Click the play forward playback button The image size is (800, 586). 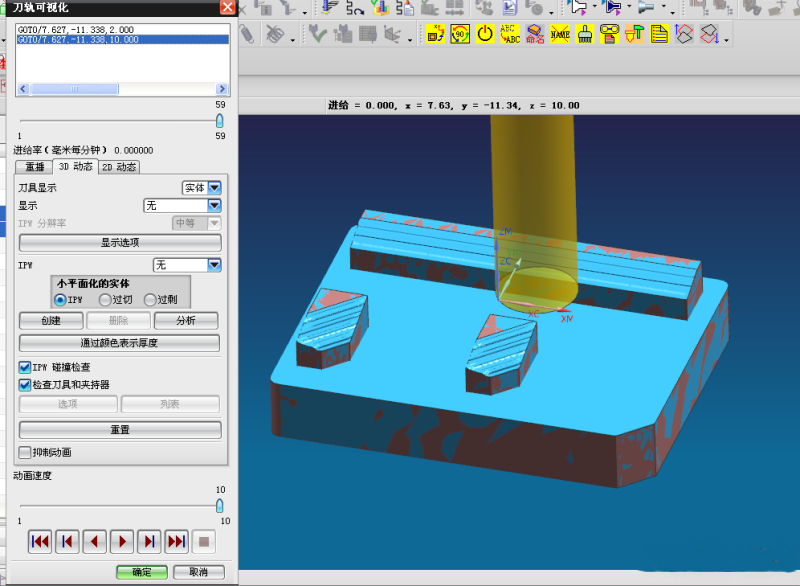point(122,541)
